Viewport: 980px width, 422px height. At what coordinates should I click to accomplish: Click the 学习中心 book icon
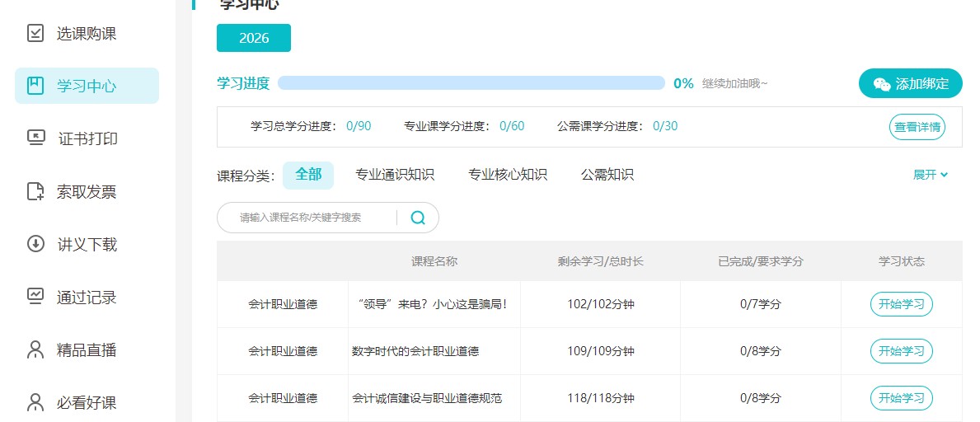pos(35,86)
